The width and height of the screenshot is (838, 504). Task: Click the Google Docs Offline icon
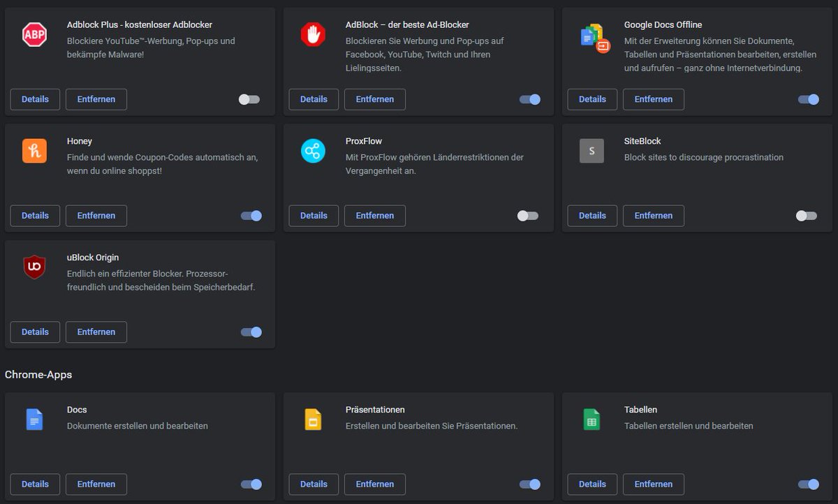(x=595, y=38)
